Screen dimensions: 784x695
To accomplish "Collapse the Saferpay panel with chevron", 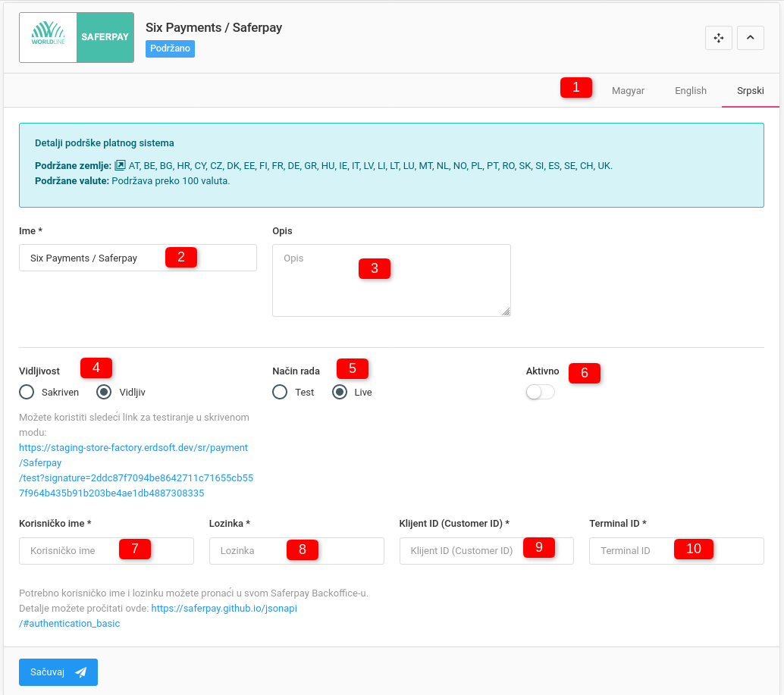I will pyautogui.click(x=750, y=38).
